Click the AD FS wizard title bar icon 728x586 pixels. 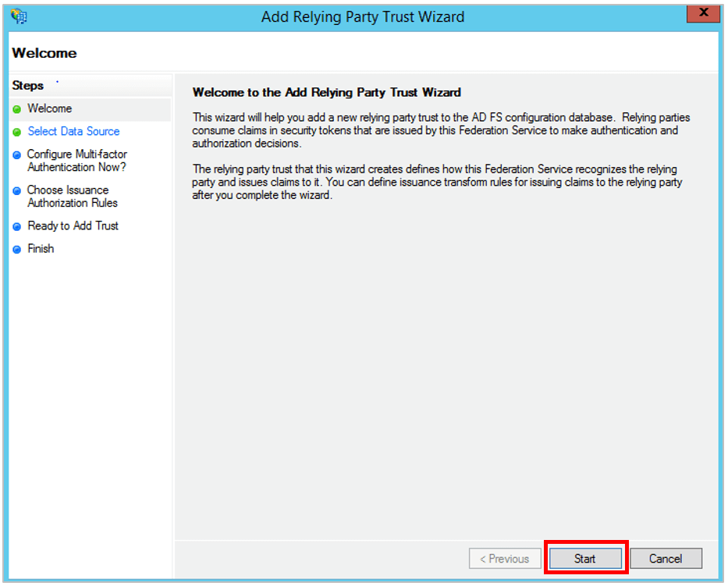click(19, 16)
